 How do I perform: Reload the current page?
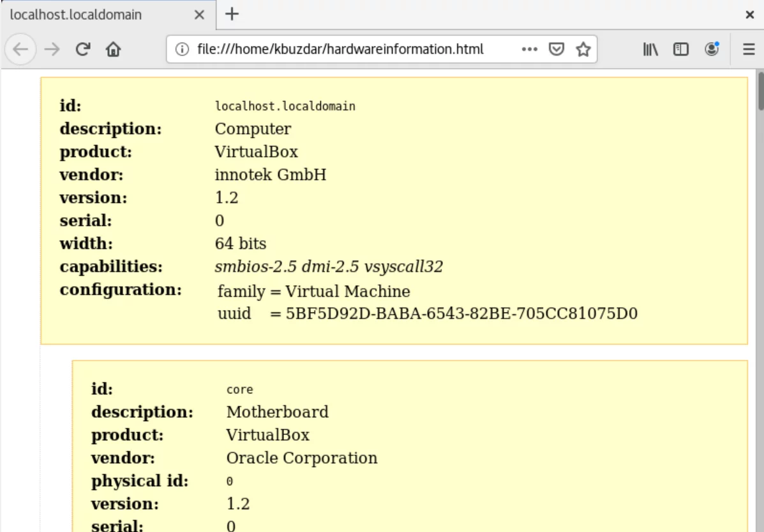(83, 49)
